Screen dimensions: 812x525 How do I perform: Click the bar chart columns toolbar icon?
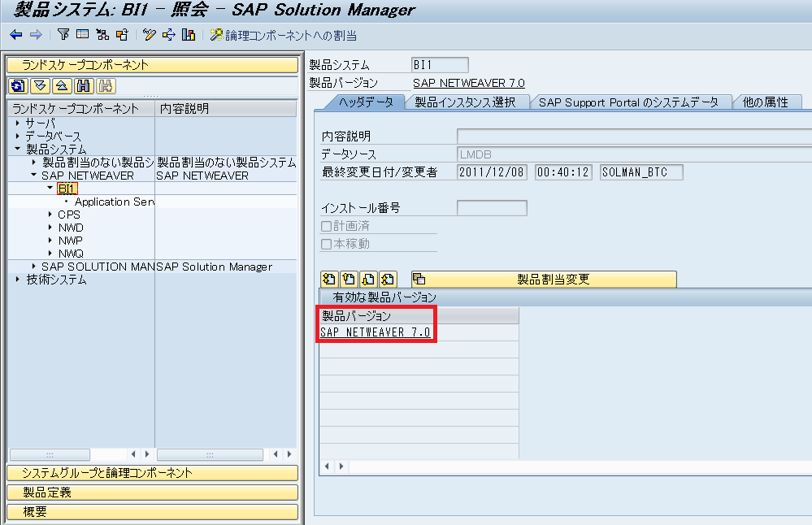coord(189,35)
